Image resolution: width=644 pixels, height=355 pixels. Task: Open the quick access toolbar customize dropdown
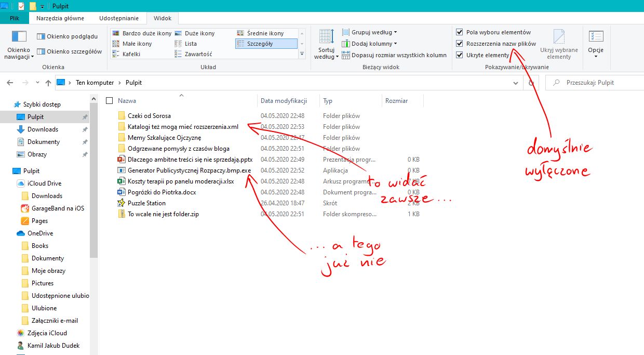click(x=42, y=6)
